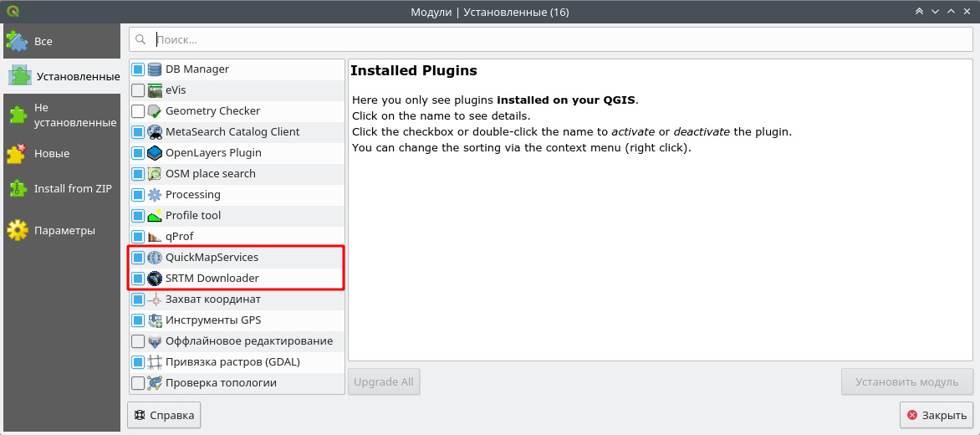Open the Параметры settings tab

tap(60, 230)
